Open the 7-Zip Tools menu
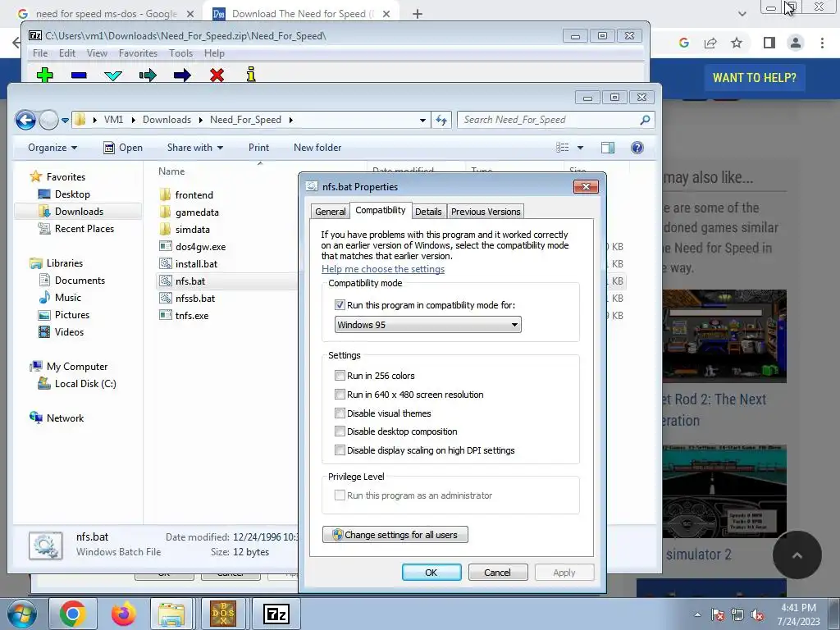Image resolution: width=840 pixels, height=630 pixels. 180,53
